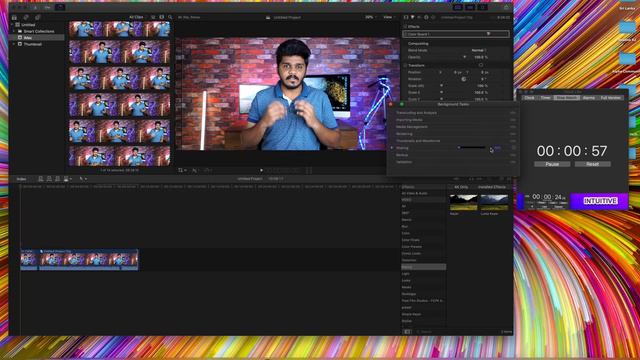Open the Photos and Audio sidebar icon

pyautogui.click(x=26, y=18)
